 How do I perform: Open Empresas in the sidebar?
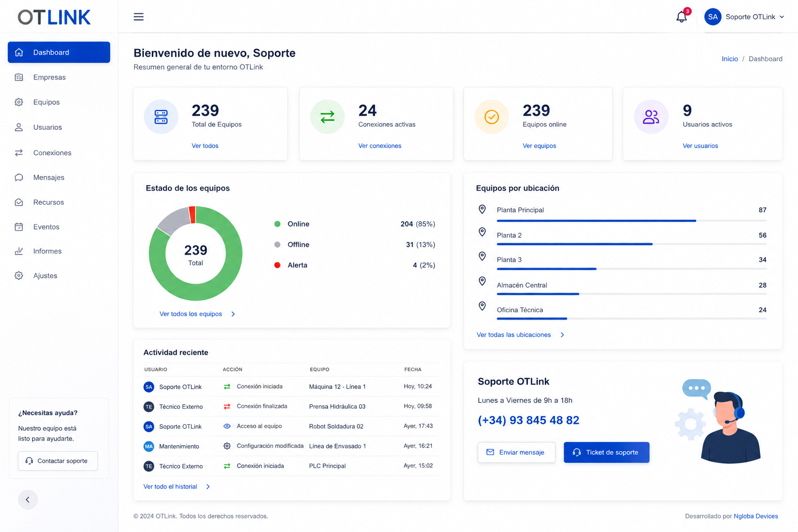click(49, 77)
